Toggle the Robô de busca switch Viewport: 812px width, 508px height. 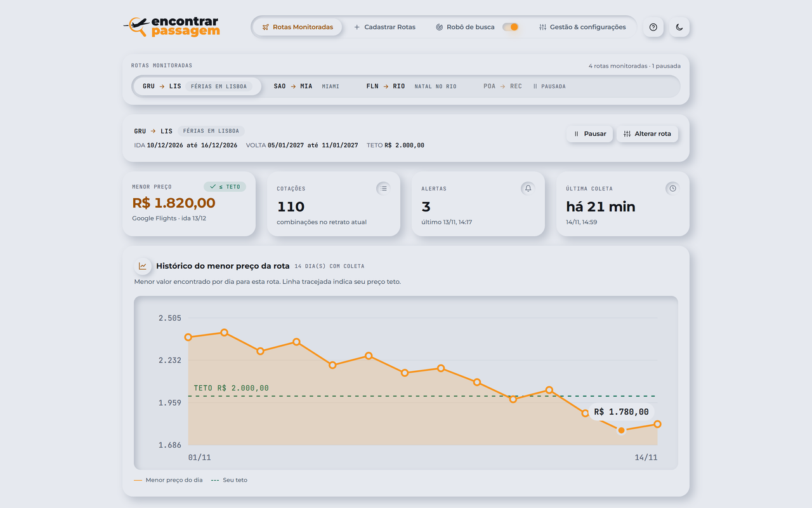coord(511,27)
